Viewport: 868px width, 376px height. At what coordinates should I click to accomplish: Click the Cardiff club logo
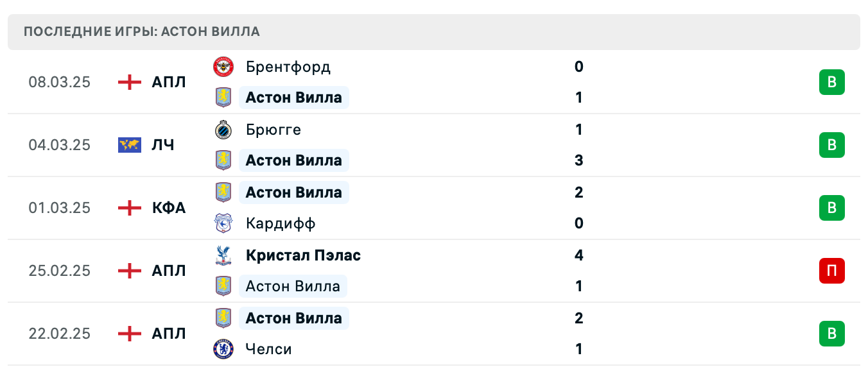click(223, 223)
